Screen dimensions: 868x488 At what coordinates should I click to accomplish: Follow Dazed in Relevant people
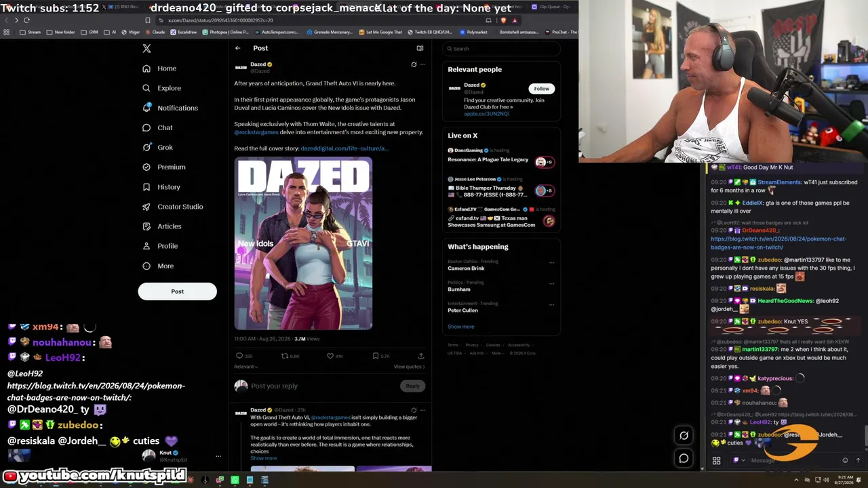tap(541, 89)
